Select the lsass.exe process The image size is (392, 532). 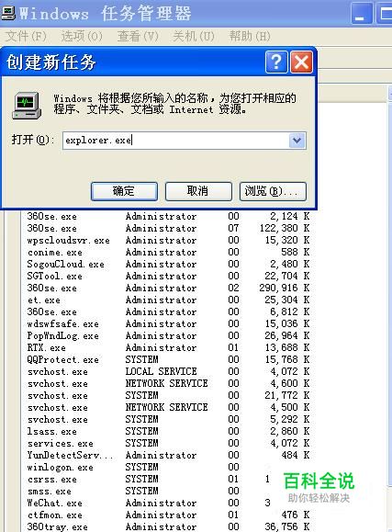point(52,432)
